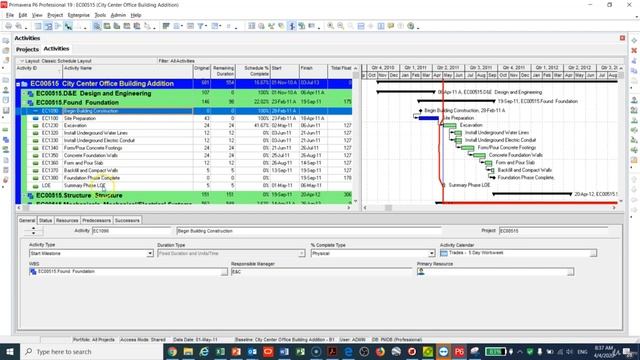The image size is (640, 360).
Task: Collapse the EC00515 City Center project band
Action: (x=18, y=84)
